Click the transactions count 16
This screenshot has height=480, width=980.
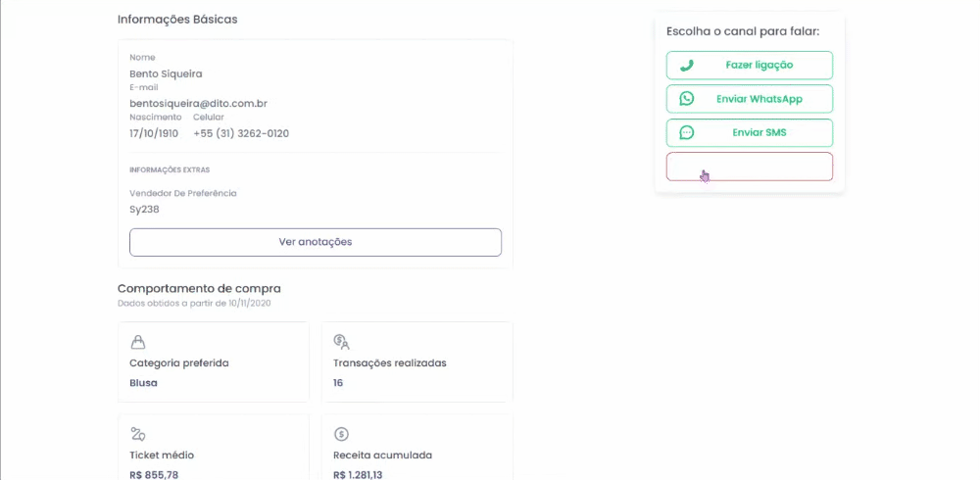338,383
